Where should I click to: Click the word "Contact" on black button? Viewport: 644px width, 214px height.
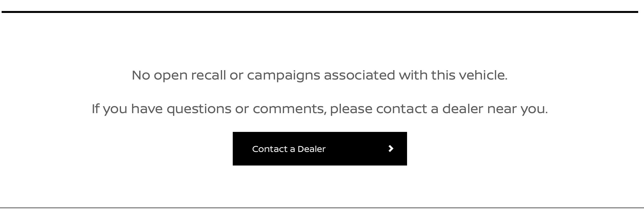point(270,149)
